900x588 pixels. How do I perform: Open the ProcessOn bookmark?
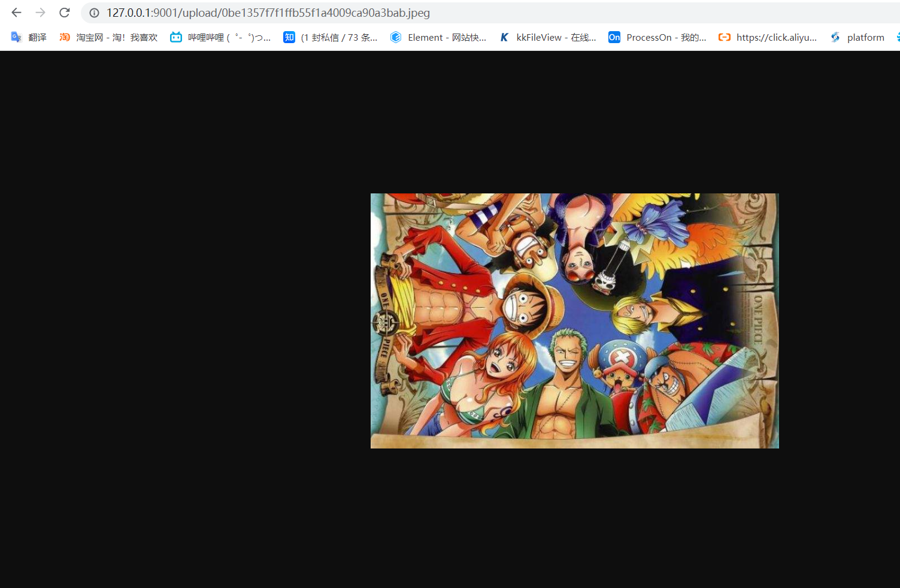(657, 37)
